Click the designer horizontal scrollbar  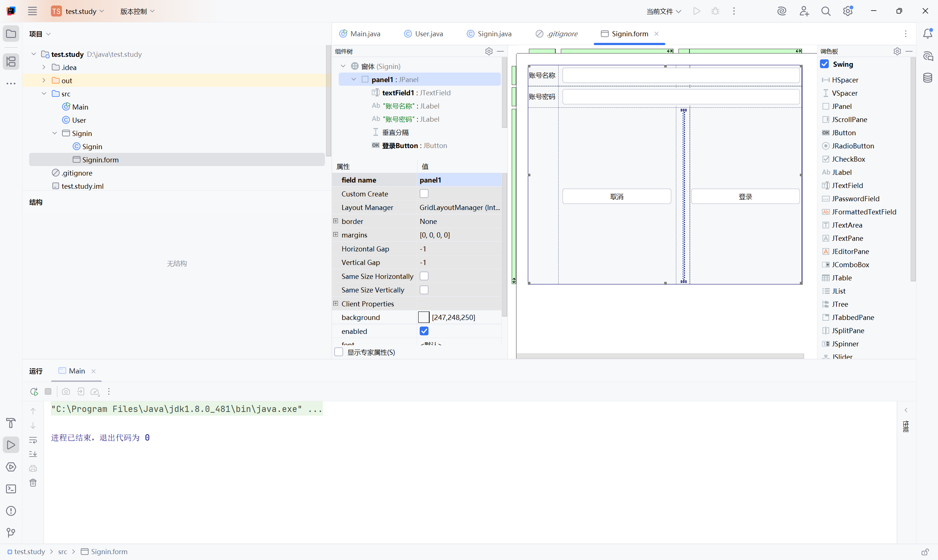click(660, 355)
